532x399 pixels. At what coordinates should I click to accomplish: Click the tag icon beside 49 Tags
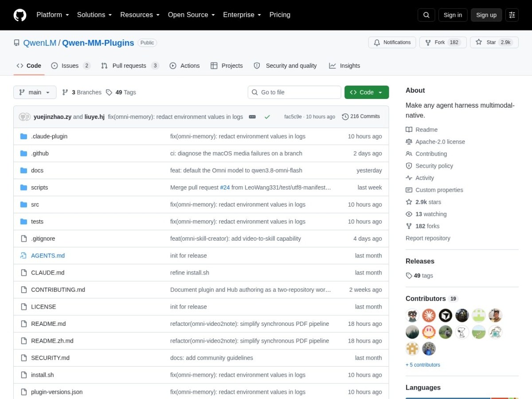pyautogui.click(x=109, y=92)
